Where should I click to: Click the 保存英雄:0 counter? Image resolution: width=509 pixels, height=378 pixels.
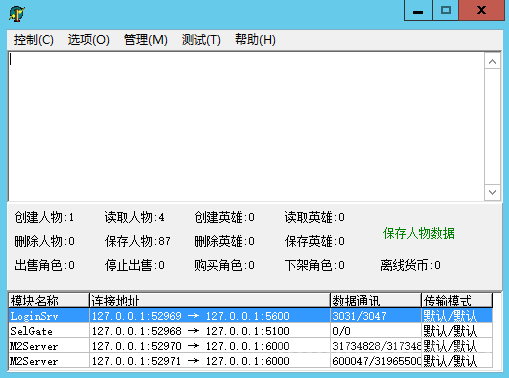pyautogui.click(x=315, y=241)
